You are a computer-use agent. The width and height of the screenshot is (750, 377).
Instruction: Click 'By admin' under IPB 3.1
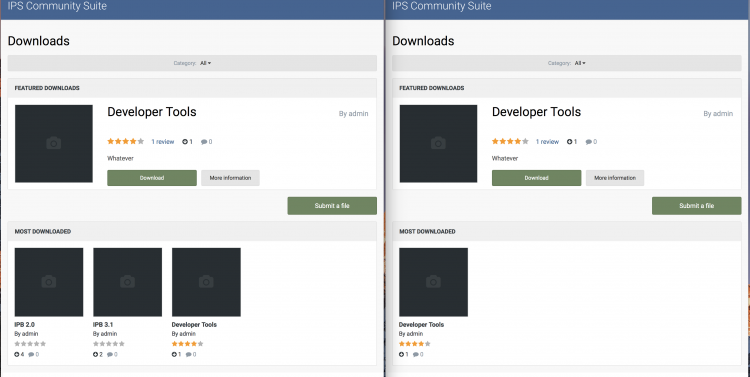[x=105, y=334]
